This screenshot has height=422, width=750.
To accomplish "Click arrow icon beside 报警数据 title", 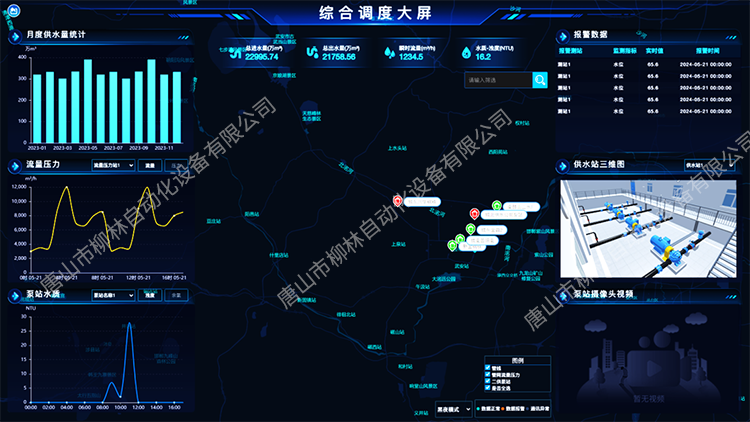I will (562, 35).
